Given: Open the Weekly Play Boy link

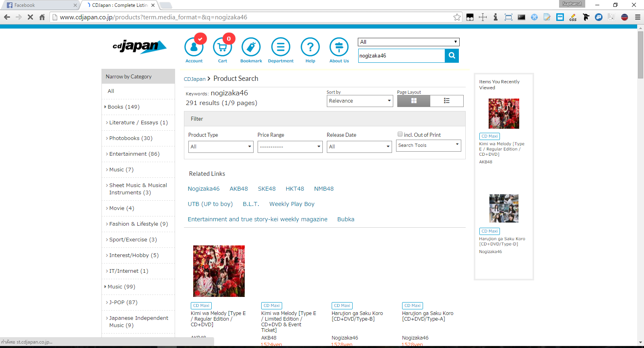Looking at the screenshot, I should pos(292,204).
